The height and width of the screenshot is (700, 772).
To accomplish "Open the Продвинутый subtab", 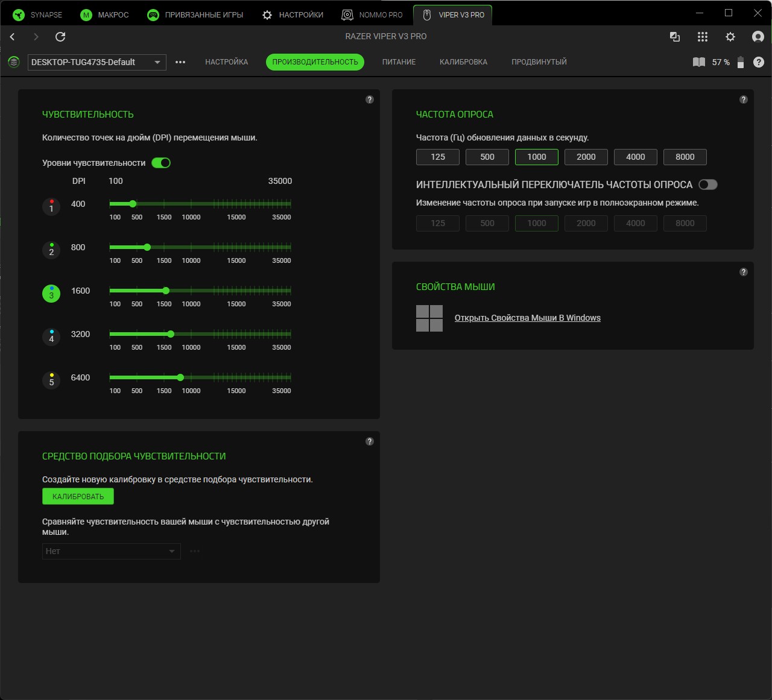I will pos(539,62).
